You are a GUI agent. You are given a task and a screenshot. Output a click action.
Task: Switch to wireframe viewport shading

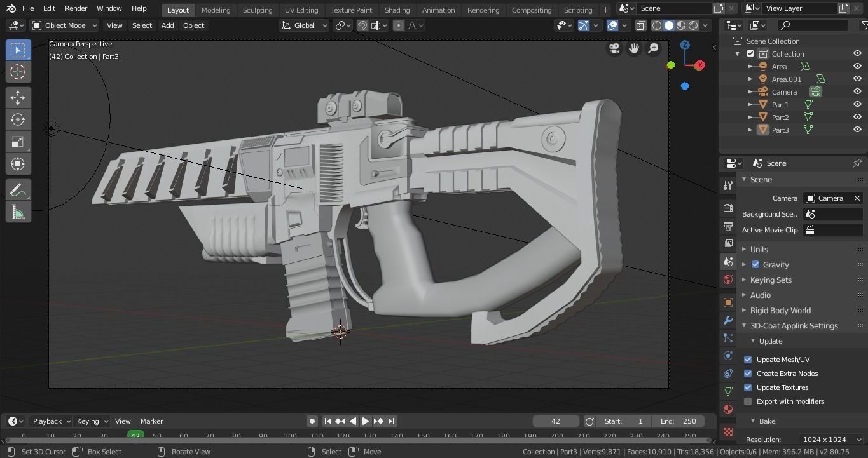coord(657,25)
